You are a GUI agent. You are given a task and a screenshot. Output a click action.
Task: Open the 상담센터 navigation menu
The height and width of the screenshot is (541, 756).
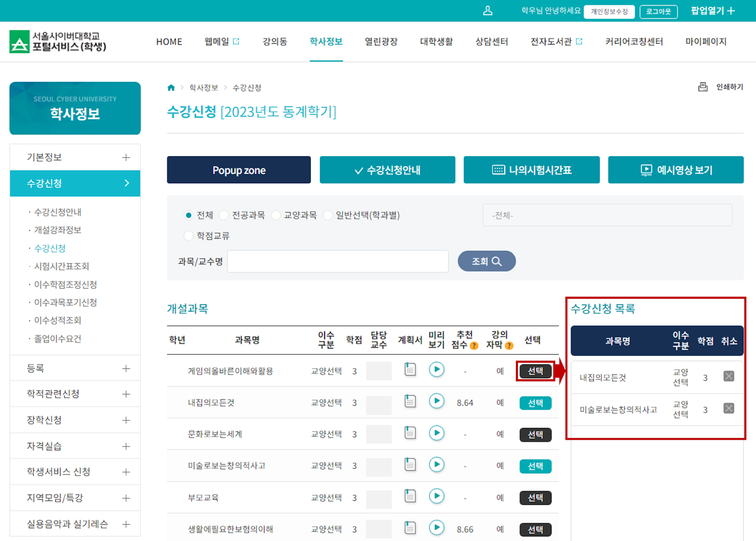tap(491, 42)
